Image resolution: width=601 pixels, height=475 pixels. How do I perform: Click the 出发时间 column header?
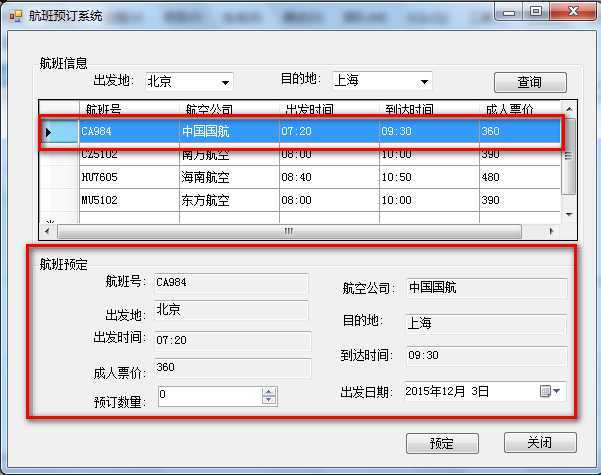click(329, 110)
